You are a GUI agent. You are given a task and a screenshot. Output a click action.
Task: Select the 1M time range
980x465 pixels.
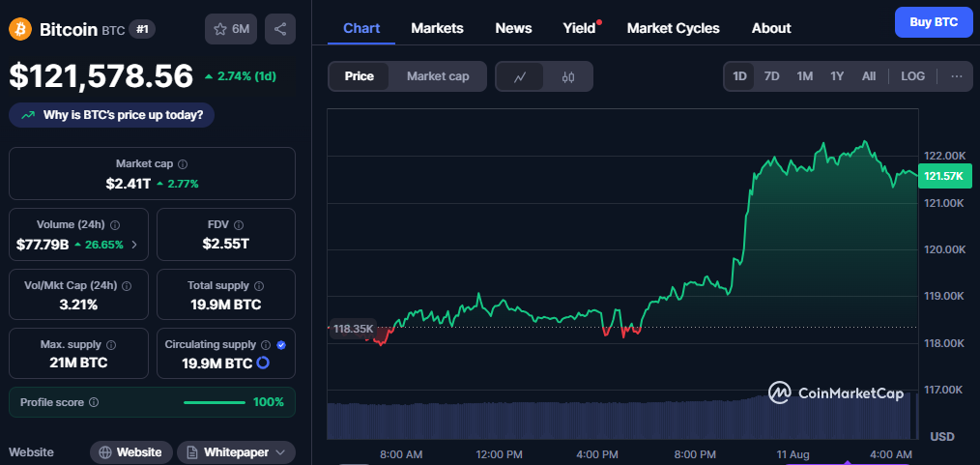tap(804, 76)
